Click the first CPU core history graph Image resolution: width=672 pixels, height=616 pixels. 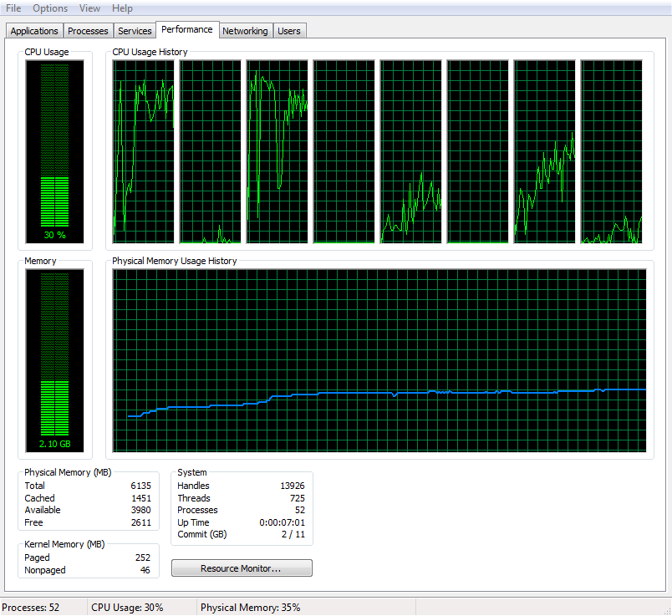click(x=143, y=152)
